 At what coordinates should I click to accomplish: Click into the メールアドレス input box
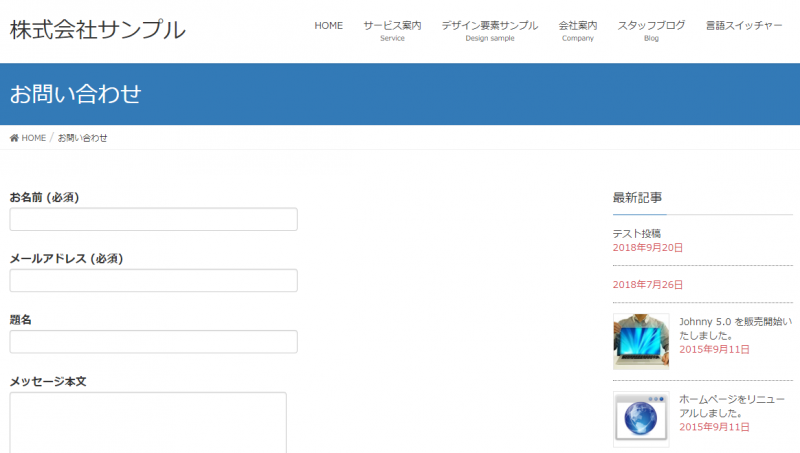(x=153, y=280)
